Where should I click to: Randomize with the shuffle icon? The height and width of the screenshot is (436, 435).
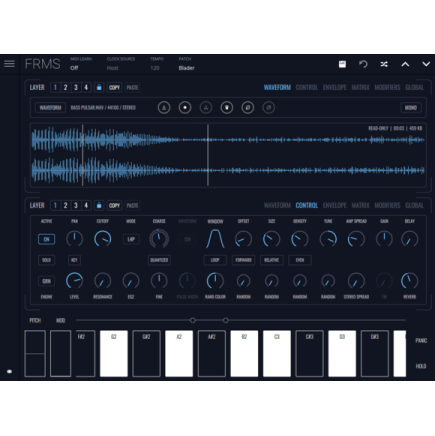click(384, 64)
